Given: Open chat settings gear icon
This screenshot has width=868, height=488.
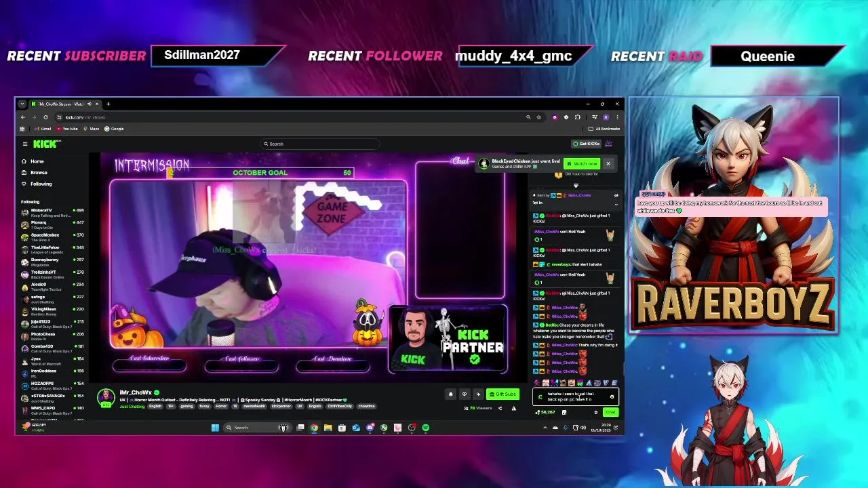Looking at the screenshot, I should (x=596, y=412).
